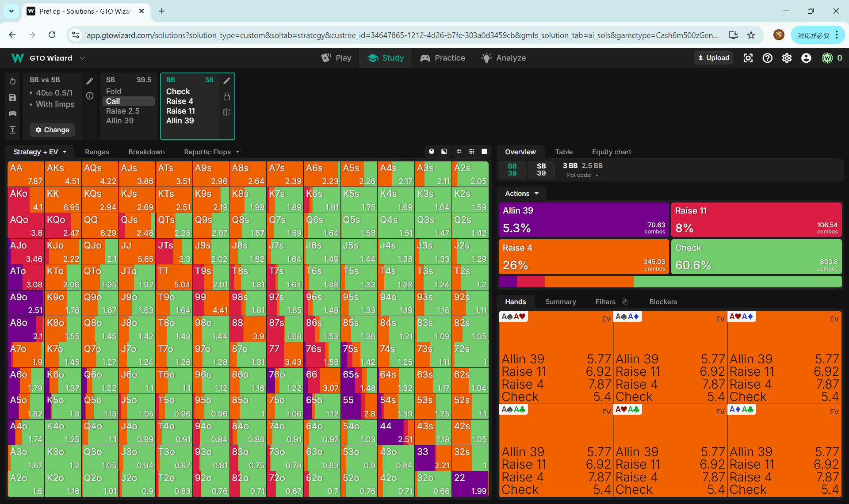Click the purple Allin 39 action swatch

pyautogui.click(x=583, y=219)
